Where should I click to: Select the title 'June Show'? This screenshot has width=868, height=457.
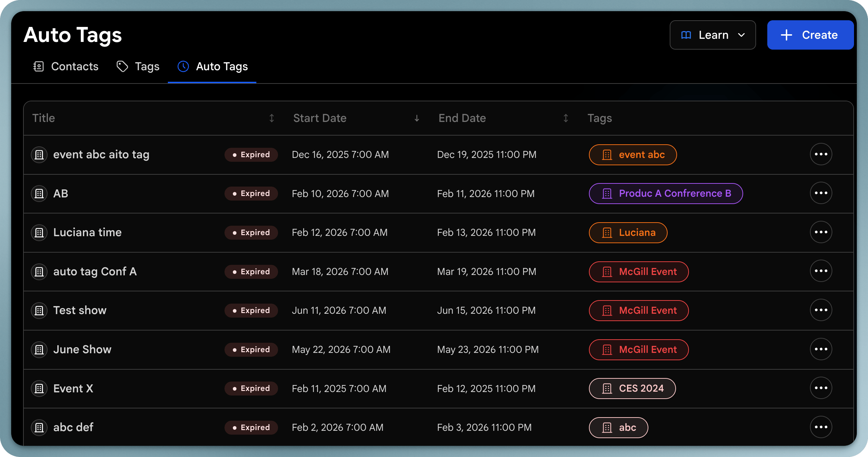coord(83,349)
